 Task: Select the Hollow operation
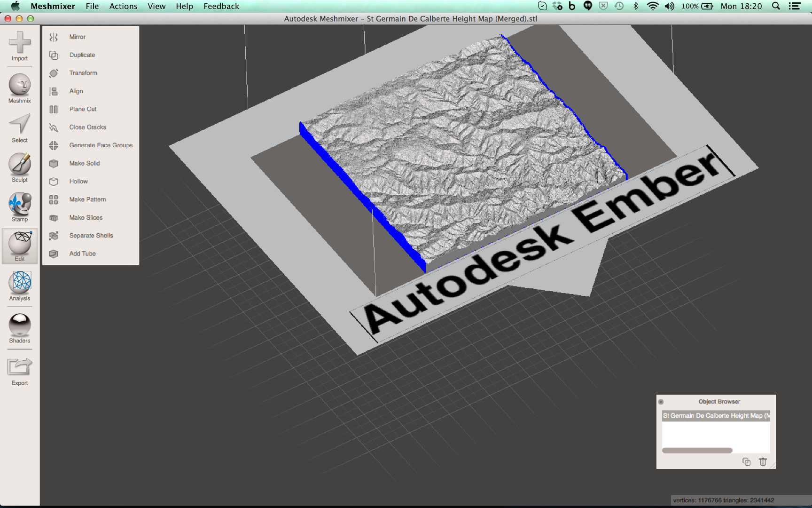tap(78, 181)
